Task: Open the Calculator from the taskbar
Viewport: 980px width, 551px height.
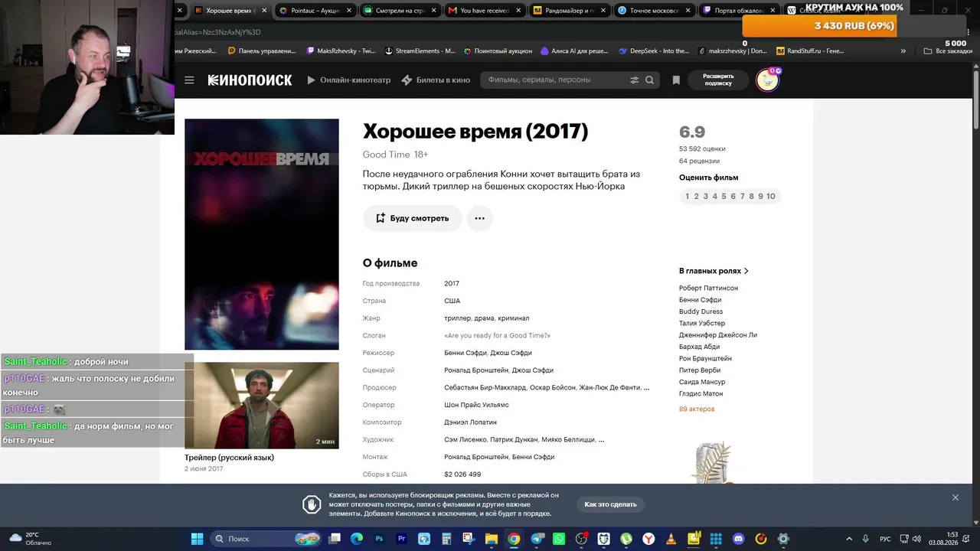Action: (446, 539)
